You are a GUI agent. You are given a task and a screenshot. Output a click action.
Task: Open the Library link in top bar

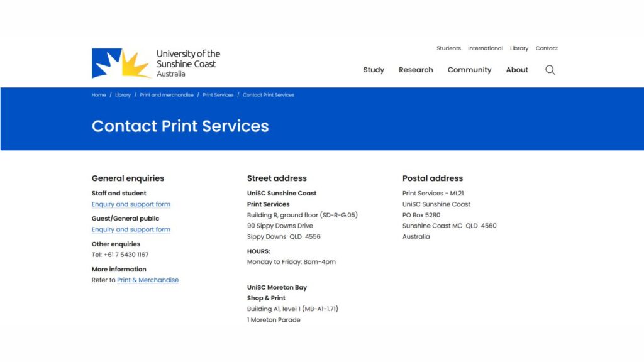pyautogui.click(x=519, y=48)
